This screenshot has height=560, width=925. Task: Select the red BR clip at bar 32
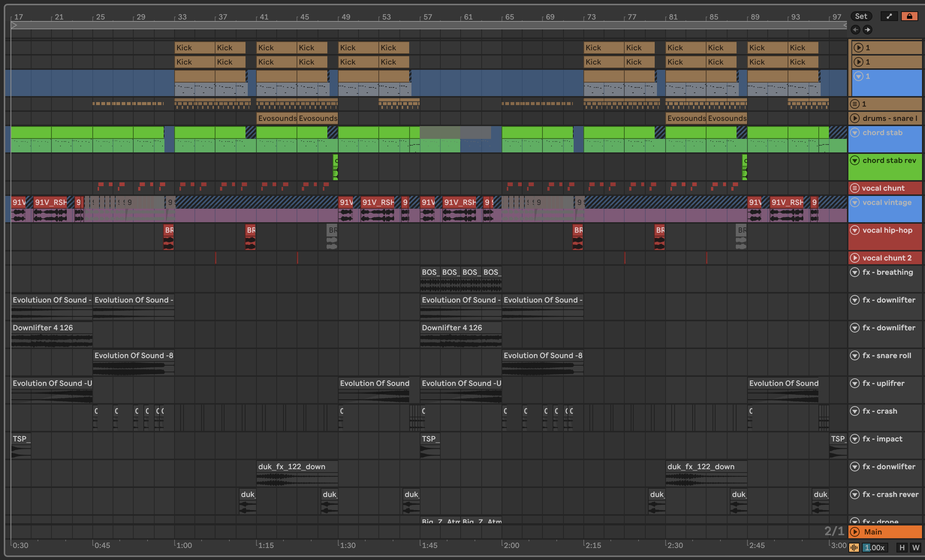coord(169,237)
